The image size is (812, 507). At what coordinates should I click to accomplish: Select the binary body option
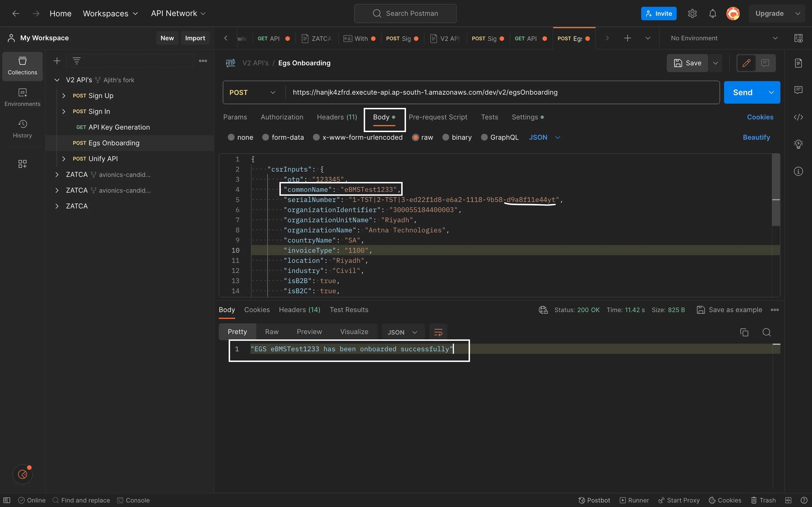point(445,137)
